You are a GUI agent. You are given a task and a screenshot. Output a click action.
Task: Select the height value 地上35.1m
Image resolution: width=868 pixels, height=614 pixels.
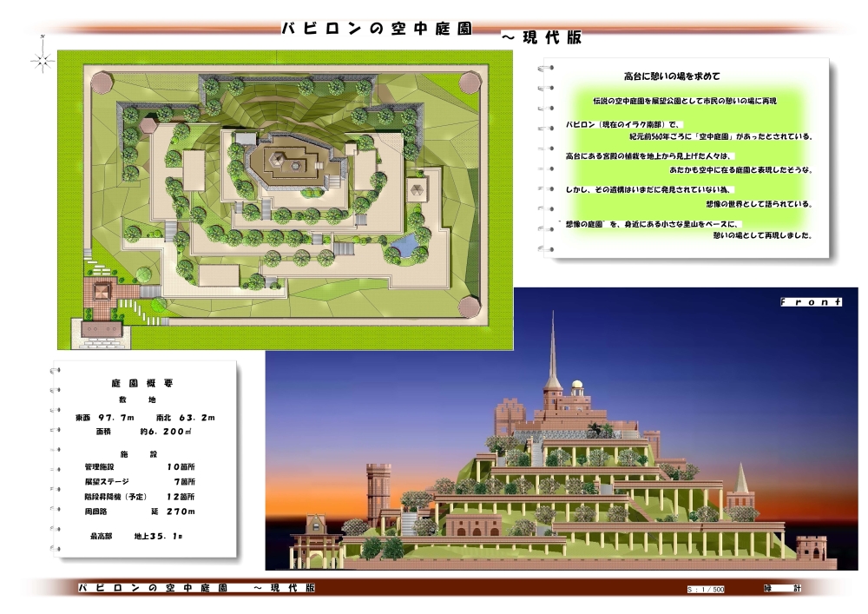pyautogui.click(x=159, y=537)
